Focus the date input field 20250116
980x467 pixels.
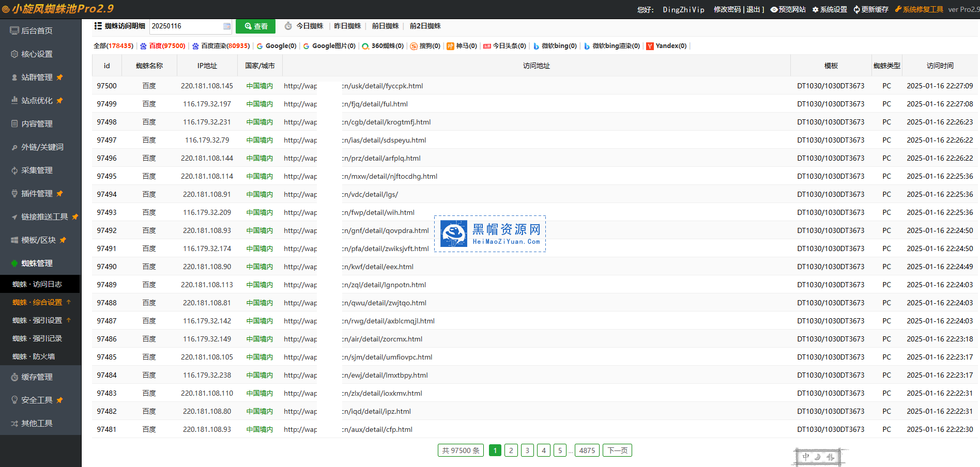click(x=185, y=26)
